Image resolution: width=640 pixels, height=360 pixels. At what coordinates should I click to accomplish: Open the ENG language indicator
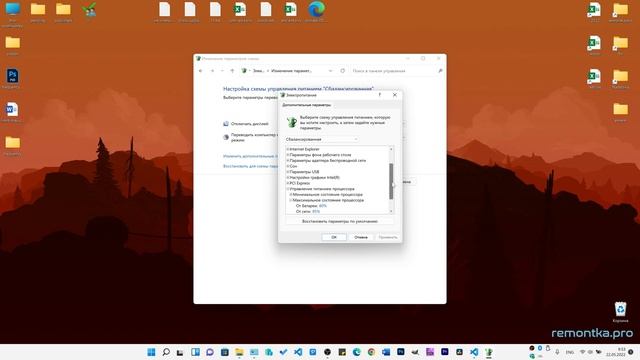click(570, 352)
